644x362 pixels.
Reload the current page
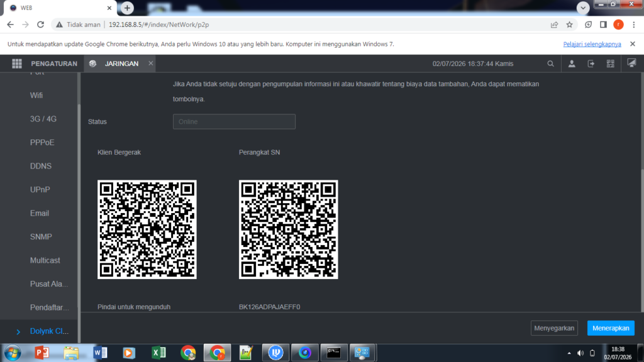pyautogui.click(x=40, y=25)
